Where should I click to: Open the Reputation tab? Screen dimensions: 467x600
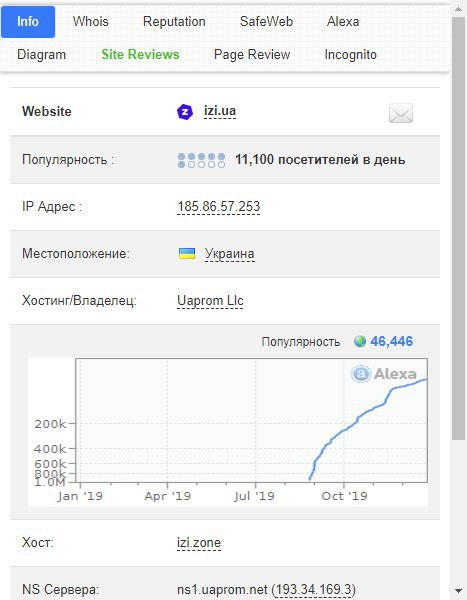pyautogui.click(x=174, y=22)
